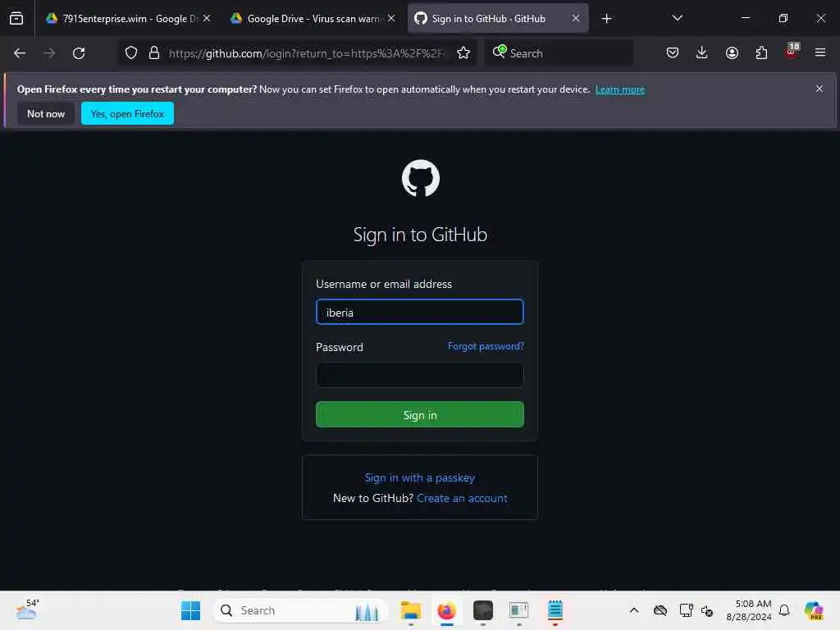Open the Forgot password? link
The width and height of the screenshot is (840, 630).
[486, 346]
